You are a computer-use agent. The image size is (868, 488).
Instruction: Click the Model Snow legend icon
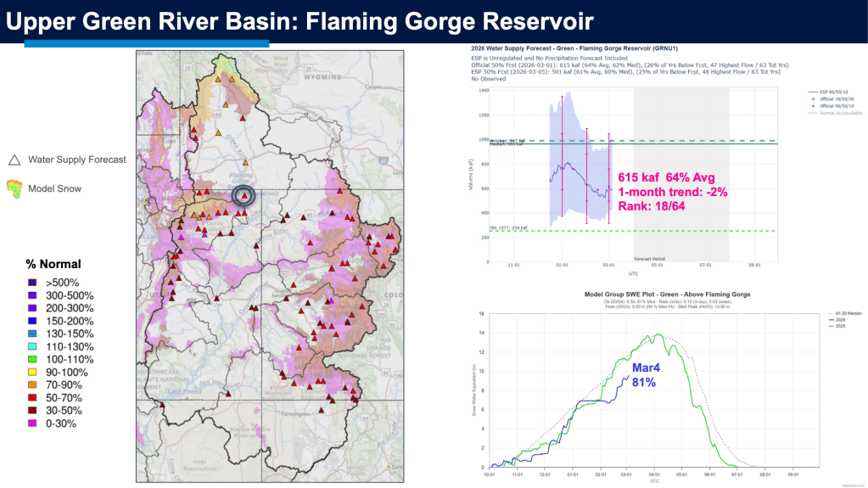pyautogui.click(x=14, y=188)
